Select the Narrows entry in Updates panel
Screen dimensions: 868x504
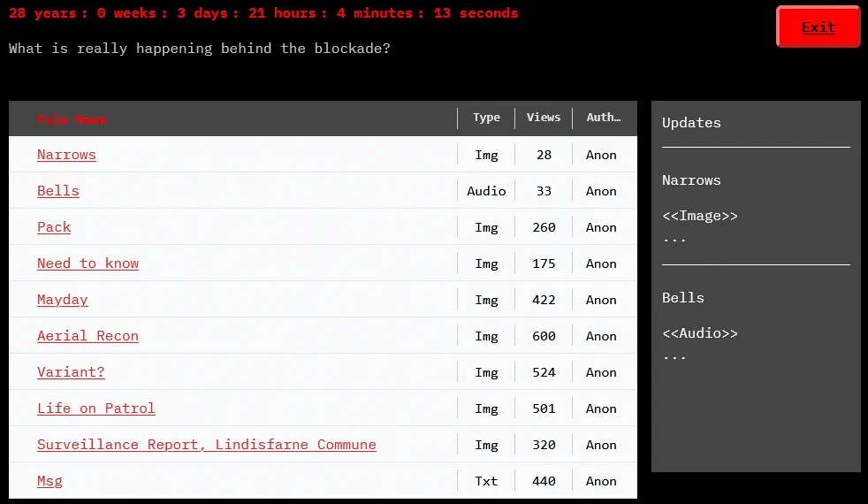[x=691, y=180]
